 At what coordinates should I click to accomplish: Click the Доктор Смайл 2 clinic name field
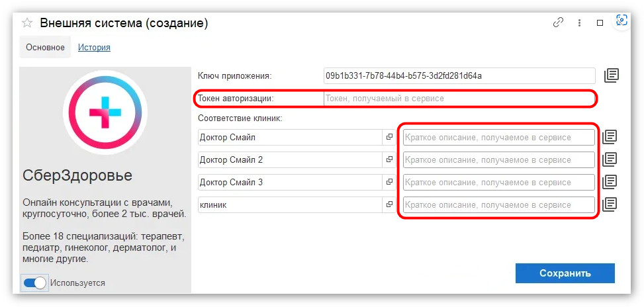tap(290, 159)
